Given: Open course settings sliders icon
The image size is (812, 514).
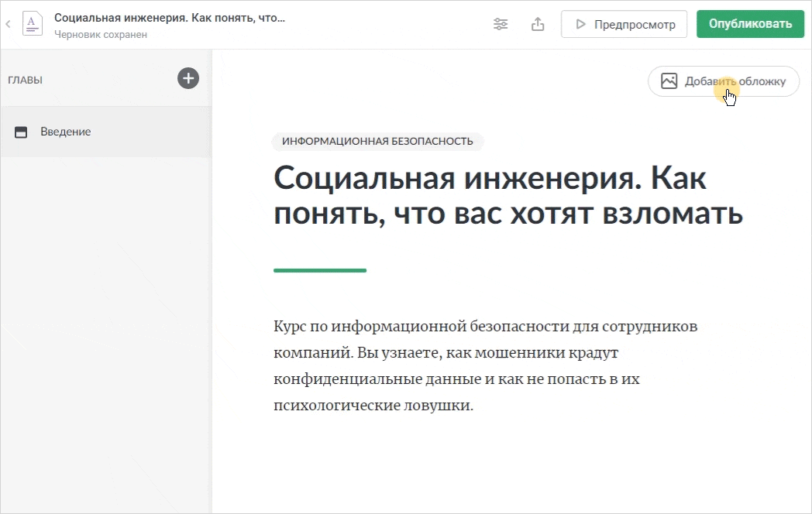Looking at the screenshot, I should (501, 24).
